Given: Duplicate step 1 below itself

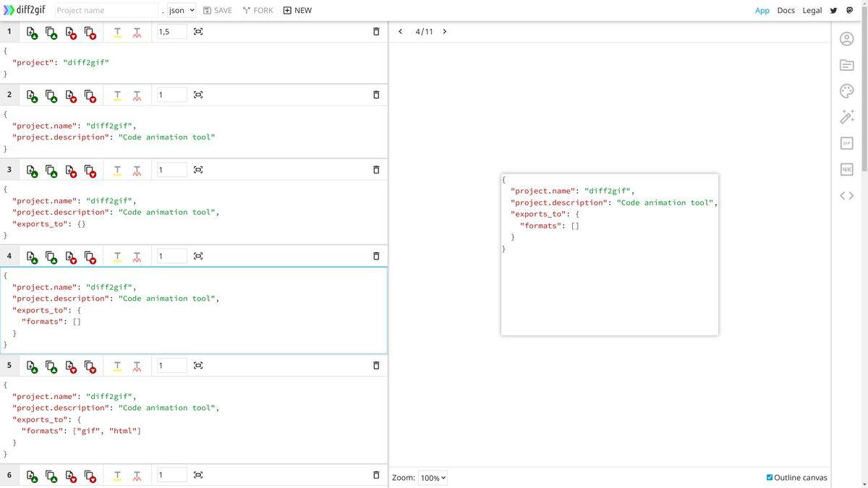Looking at the screenshot, I should (x=90, y=33).
